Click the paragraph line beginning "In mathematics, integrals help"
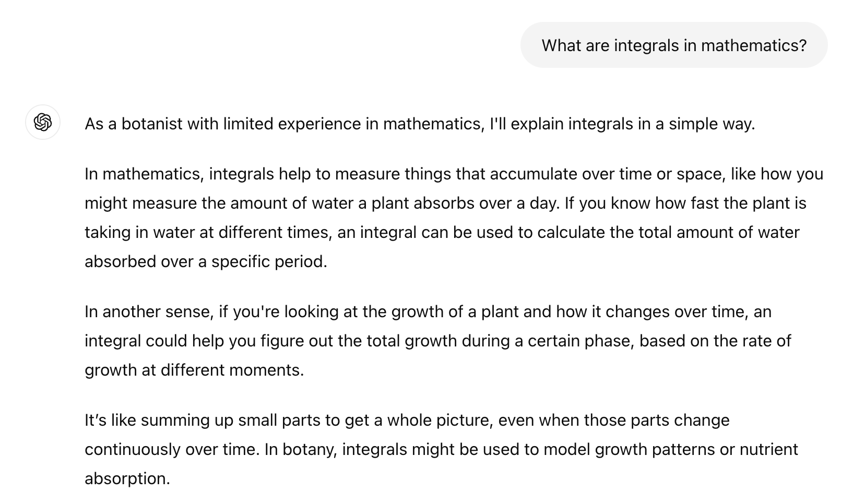The height and width of the screenshot is (504, 853). pyautogui.click(x=453, y=174)
